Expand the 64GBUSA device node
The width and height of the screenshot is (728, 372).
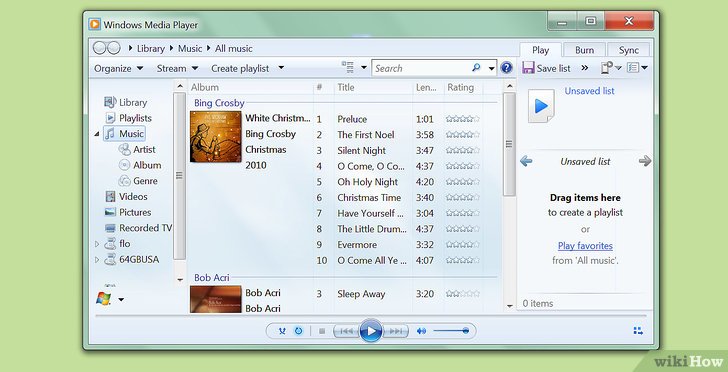point(97,260)
